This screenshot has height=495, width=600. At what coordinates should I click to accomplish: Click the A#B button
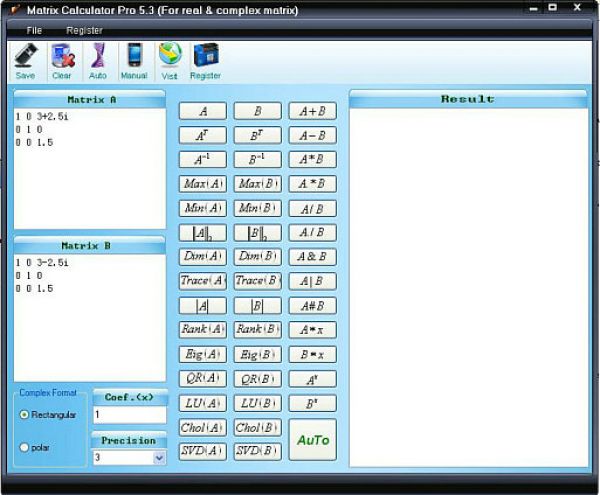[313, 306]
